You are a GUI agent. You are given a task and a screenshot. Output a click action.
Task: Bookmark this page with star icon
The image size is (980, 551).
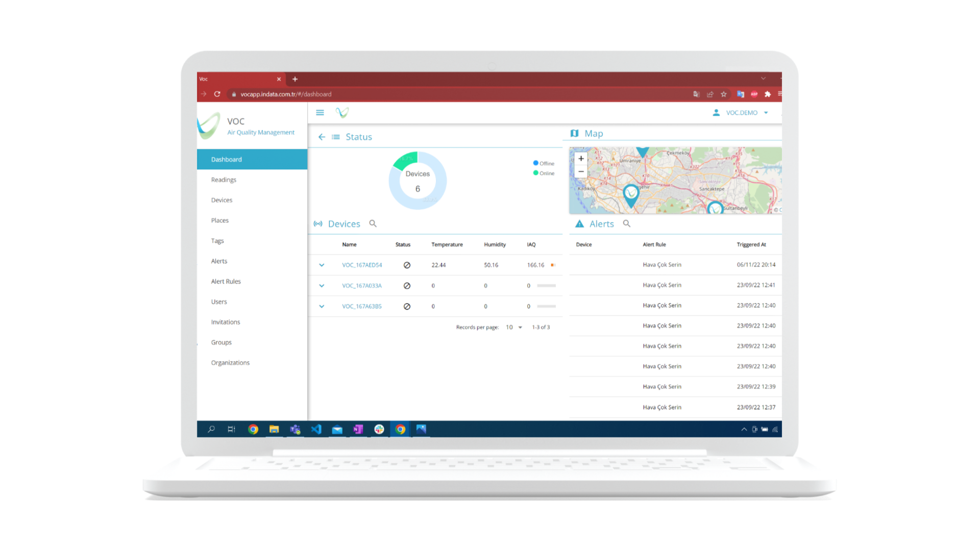tap(723, 94)
